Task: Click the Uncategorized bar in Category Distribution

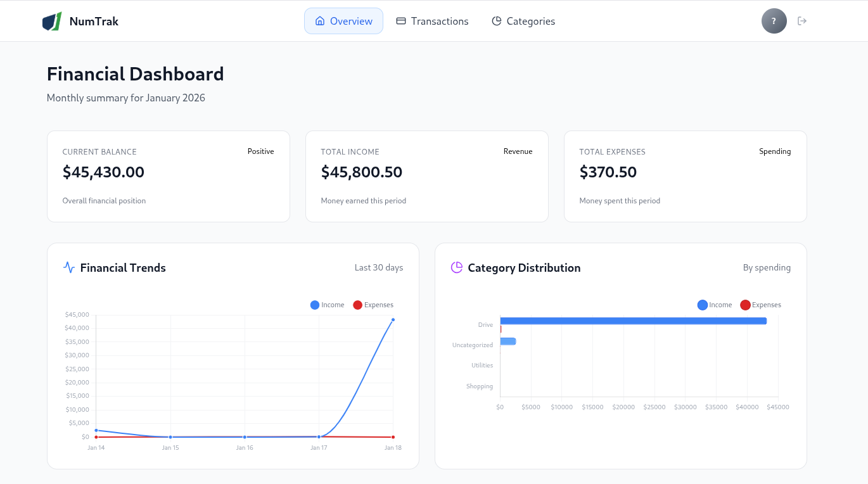Action: (508, 341)
